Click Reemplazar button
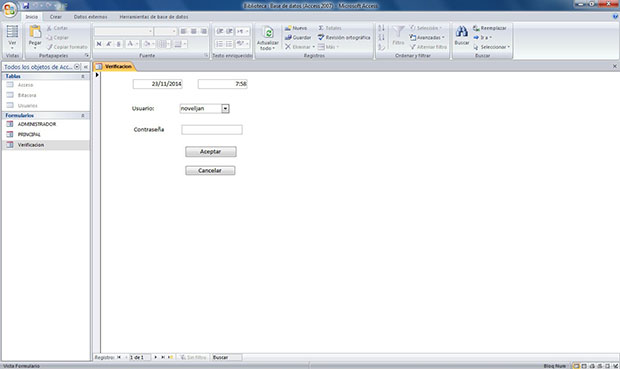 (490, 28)
